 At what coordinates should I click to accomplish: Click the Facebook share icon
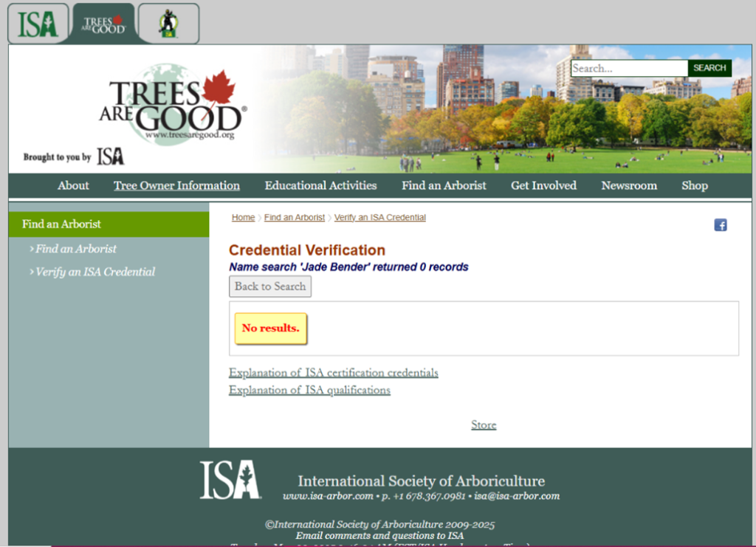pos(721,225)
